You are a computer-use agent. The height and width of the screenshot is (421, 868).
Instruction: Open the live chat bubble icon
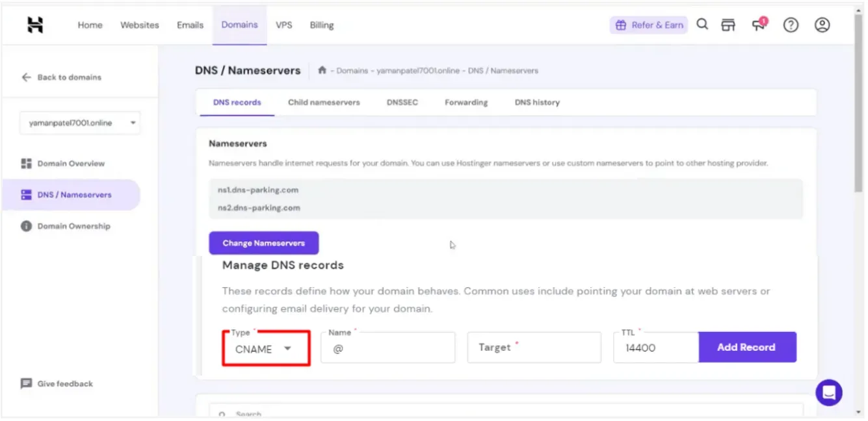(x=829, y=392)
